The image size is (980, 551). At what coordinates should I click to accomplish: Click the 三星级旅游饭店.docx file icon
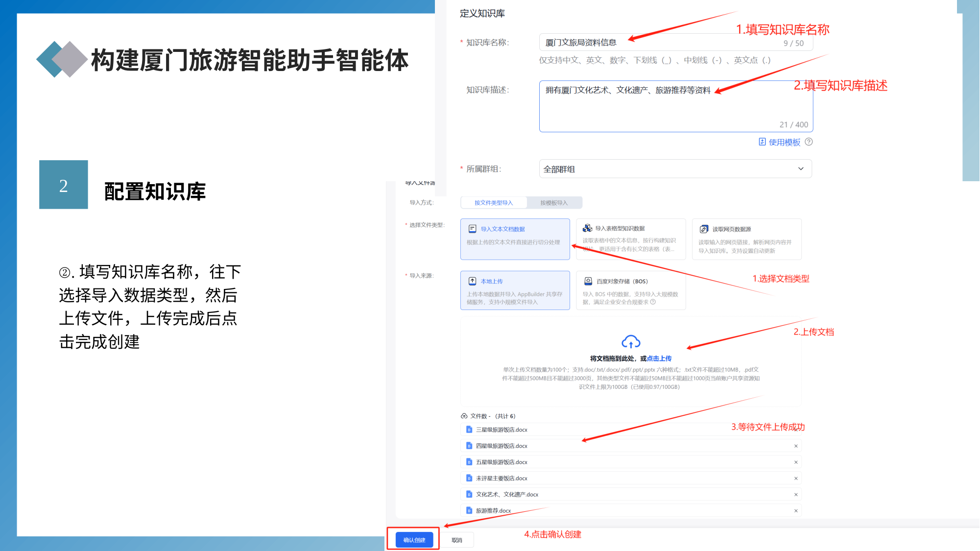pos(469,430)
